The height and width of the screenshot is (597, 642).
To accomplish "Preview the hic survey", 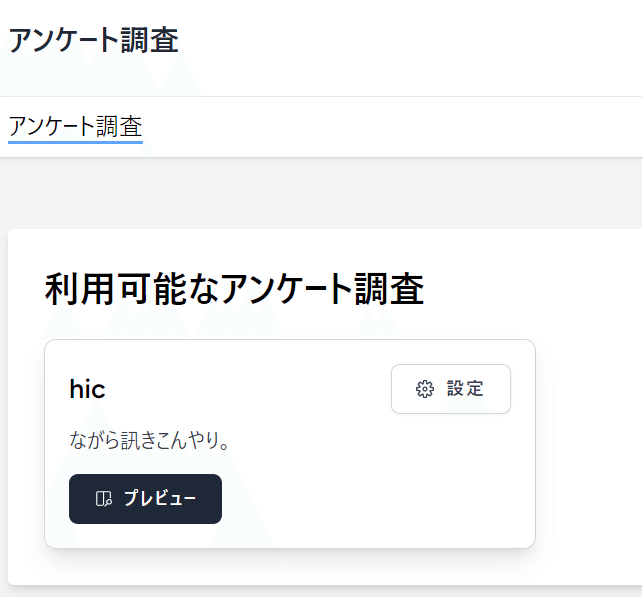I will [x=145, y=499].
